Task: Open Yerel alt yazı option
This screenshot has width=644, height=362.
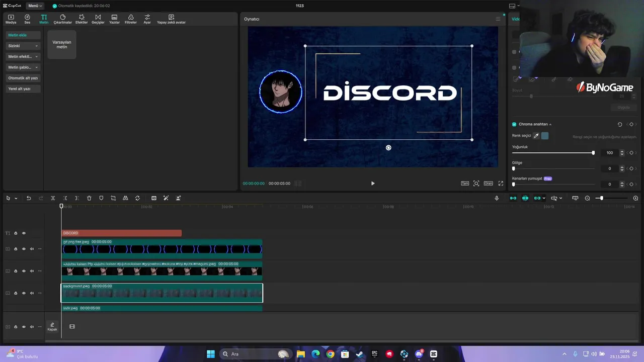Action: tap(23, 88)
